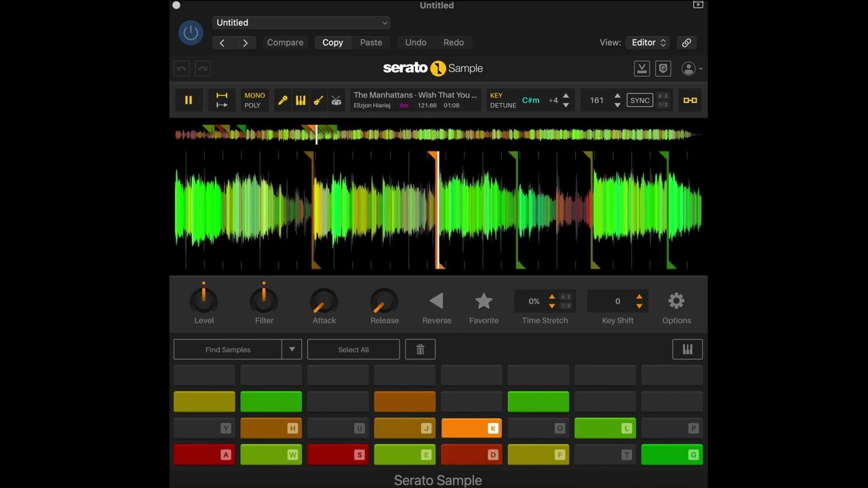Click Compare in the plugin header
The height and width of the screenshot is (488, 868).
tap(285, 42)
